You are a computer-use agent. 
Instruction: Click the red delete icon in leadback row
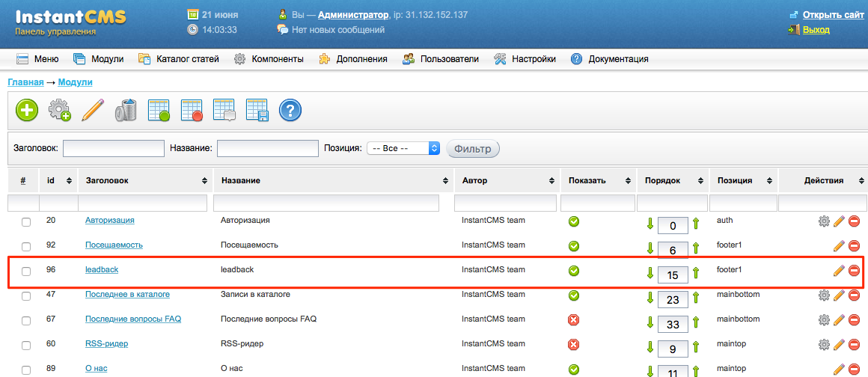pos(854,271)
